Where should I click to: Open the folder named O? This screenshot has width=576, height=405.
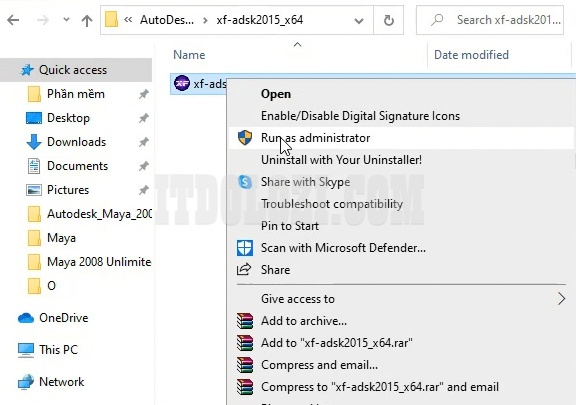pyautogui.click(x=51, y=286)
